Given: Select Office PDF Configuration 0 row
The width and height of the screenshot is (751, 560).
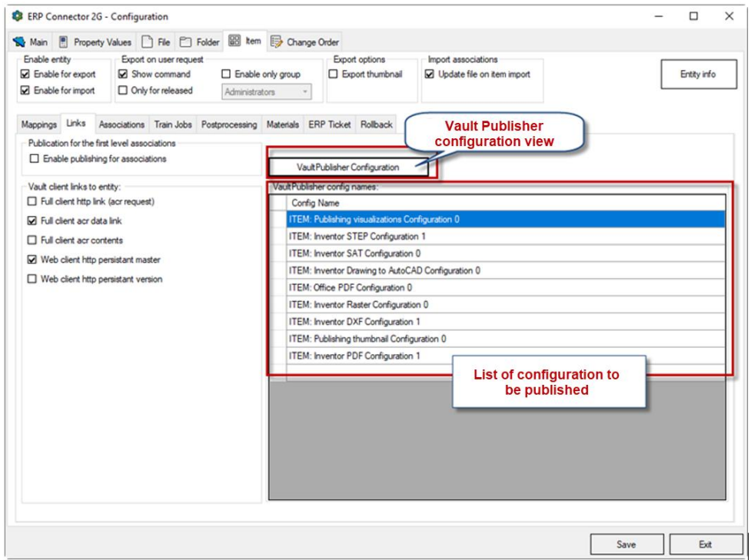Looking at the screenshot, I should click(x=350, y=287).
